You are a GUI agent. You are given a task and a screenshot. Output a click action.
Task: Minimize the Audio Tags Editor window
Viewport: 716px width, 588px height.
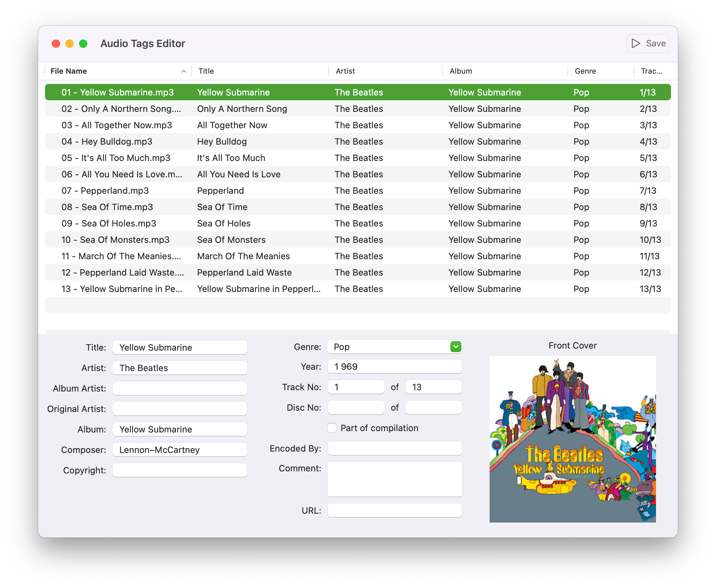(x=70, y=44)
